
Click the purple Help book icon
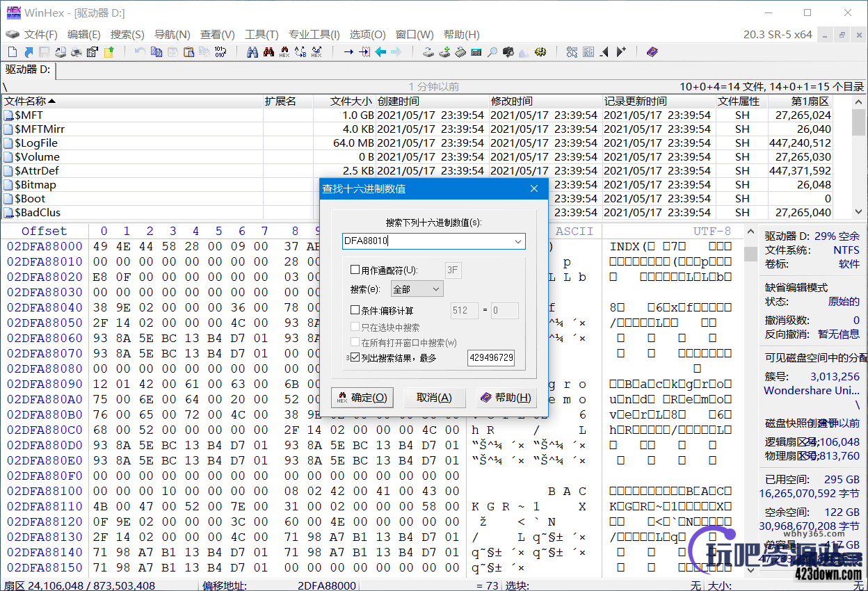tap(652, 52)
